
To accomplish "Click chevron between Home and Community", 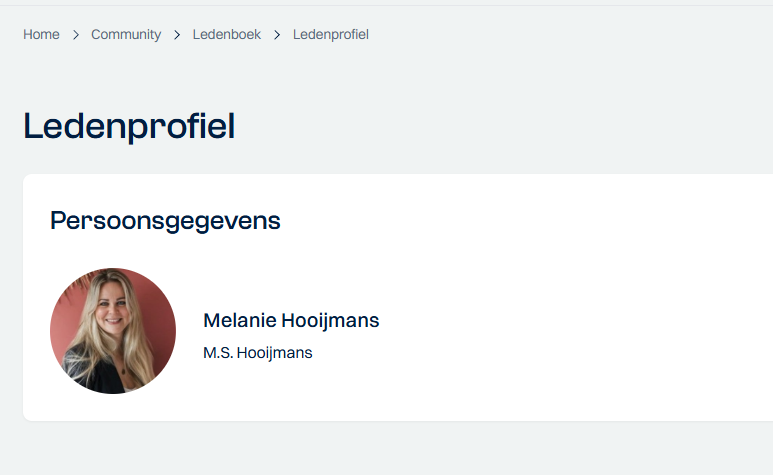I will coord(75,35).
